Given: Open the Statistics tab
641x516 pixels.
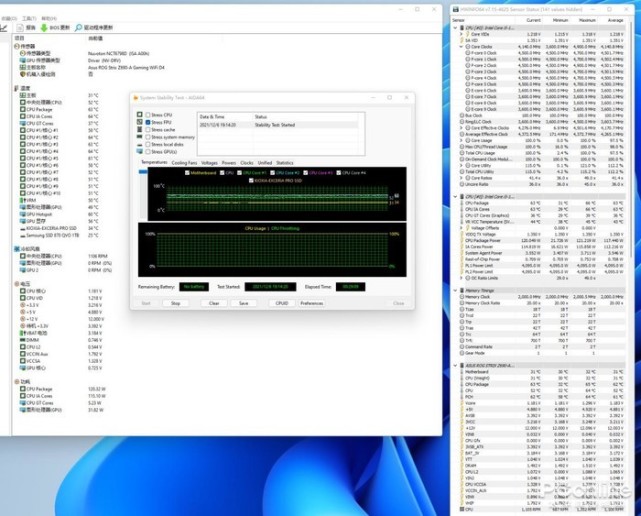Looking at the screenshot, I should [x=285, y=162].
